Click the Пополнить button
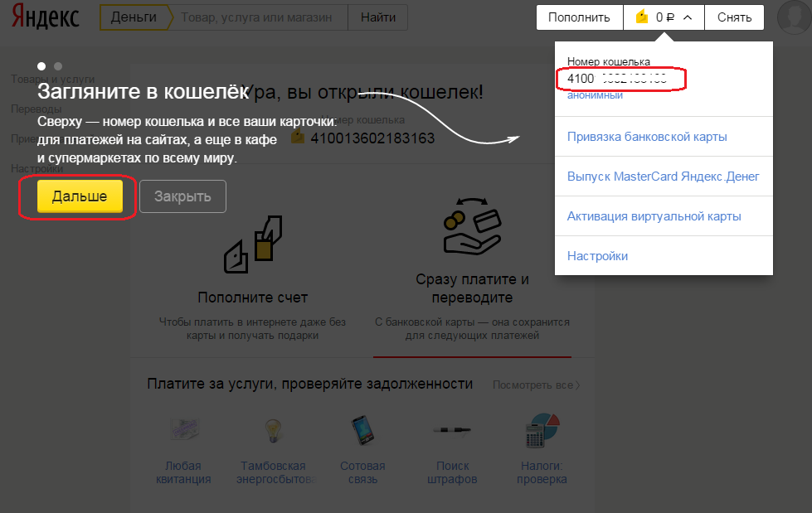The image size is (812, 513). [x=579, y=17]
